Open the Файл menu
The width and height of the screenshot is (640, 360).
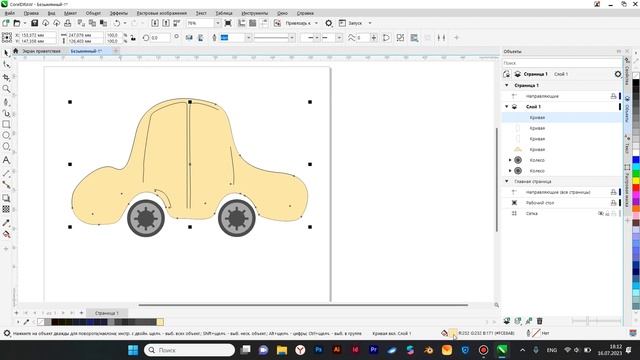(10, 13)
